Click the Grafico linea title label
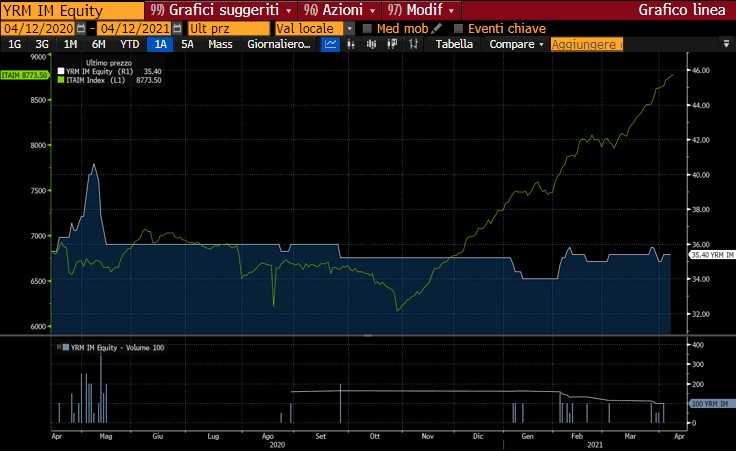Screen dimensions: 736x451 [x=682, y=10]
